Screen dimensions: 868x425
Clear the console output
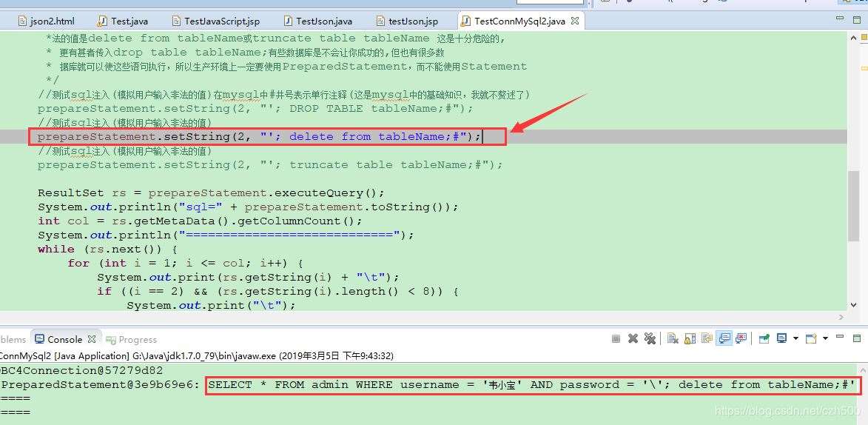(x=673, y=338)
